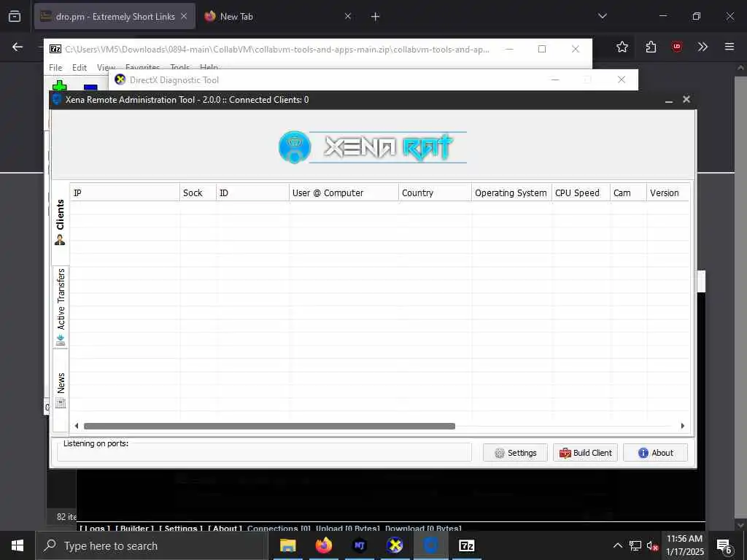Close the DirectX Diagnostic Tool window

point(622,79)
